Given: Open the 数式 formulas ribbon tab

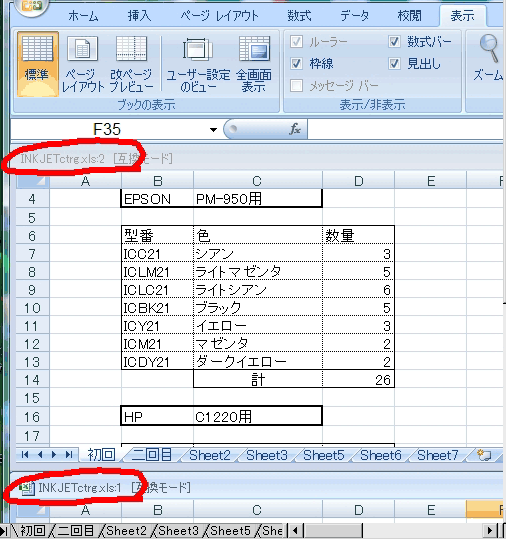Looking at the screenshot, I should coord(299,16).
